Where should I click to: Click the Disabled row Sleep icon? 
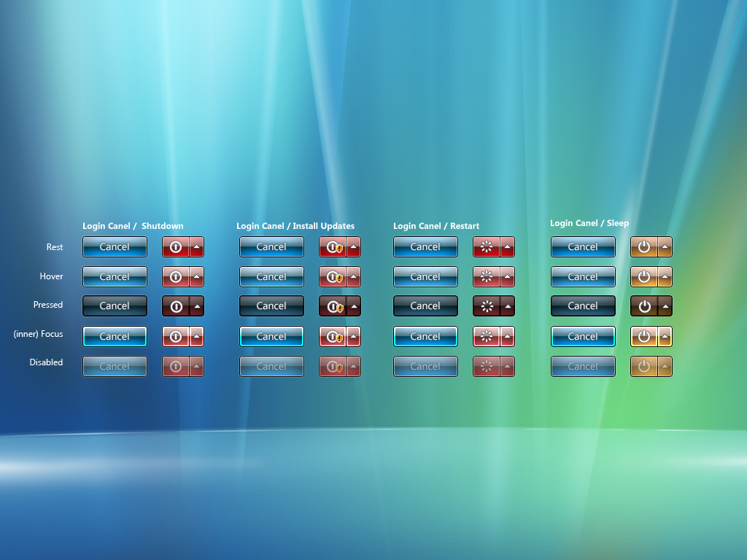click(644, 367)
